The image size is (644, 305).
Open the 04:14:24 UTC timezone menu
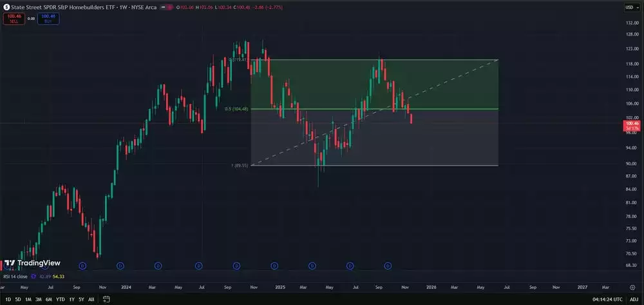[x=607, y=299]
